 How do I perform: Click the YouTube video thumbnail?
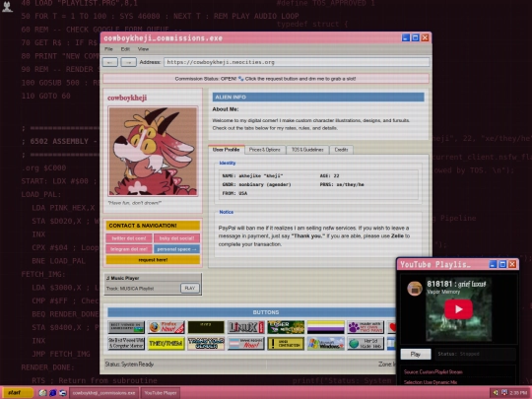458,309
